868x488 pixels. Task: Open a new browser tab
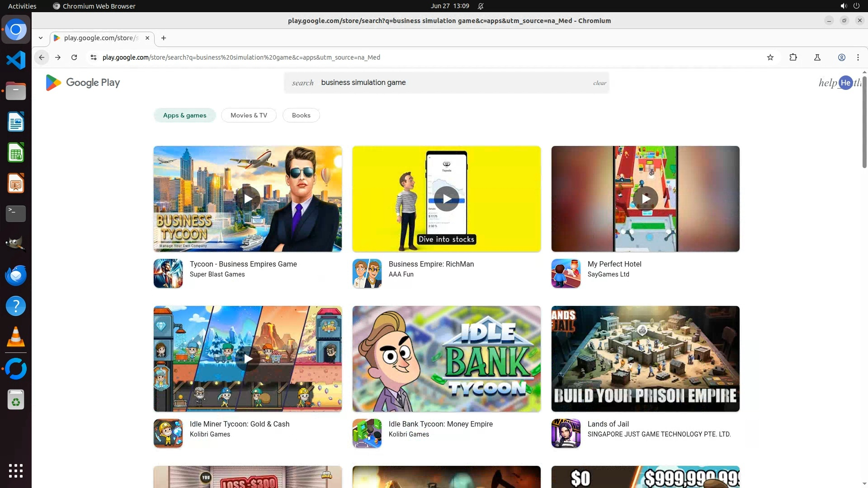click(164, 38)
